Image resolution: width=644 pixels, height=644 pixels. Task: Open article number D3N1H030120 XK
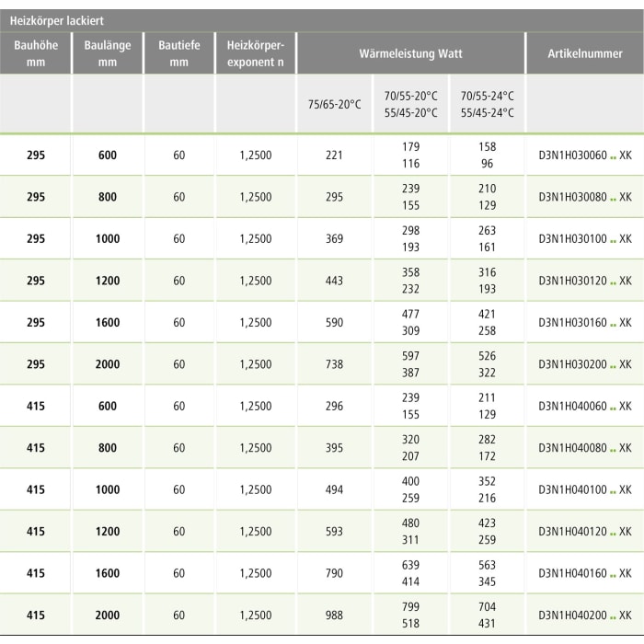point(584,281)
